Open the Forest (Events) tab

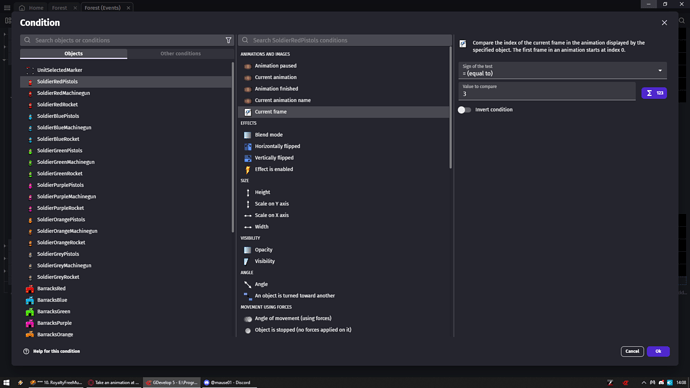tap(103, 7)
